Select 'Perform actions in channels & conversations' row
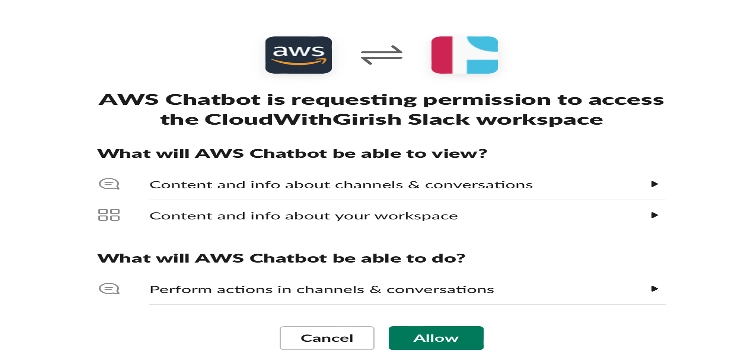 (x=381, y=289)
